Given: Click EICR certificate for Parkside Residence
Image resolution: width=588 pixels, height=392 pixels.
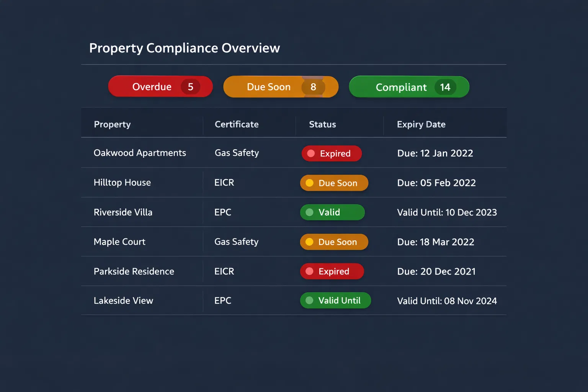Looking at the screenshot, I should tap(224, 271).
